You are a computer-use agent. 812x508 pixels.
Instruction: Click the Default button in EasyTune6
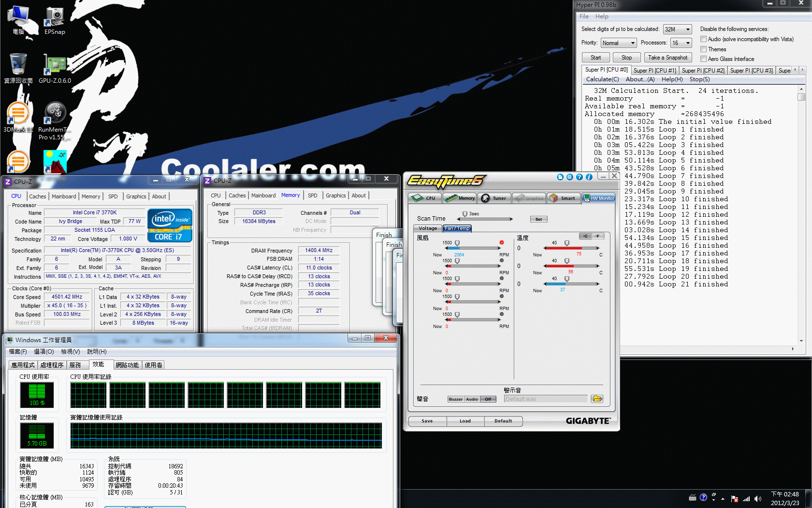[503, 421]
